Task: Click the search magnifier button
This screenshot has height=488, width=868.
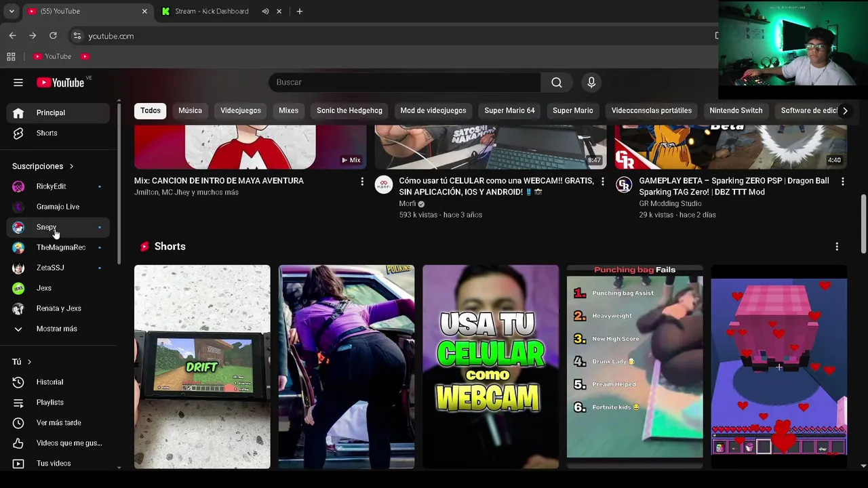Action: [x=557, y=83]
